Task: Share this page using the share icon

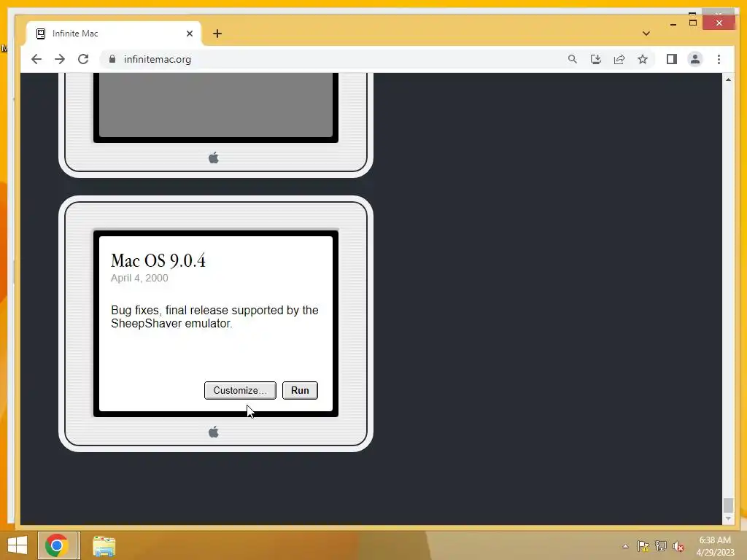Action: [x=619, y=59]
